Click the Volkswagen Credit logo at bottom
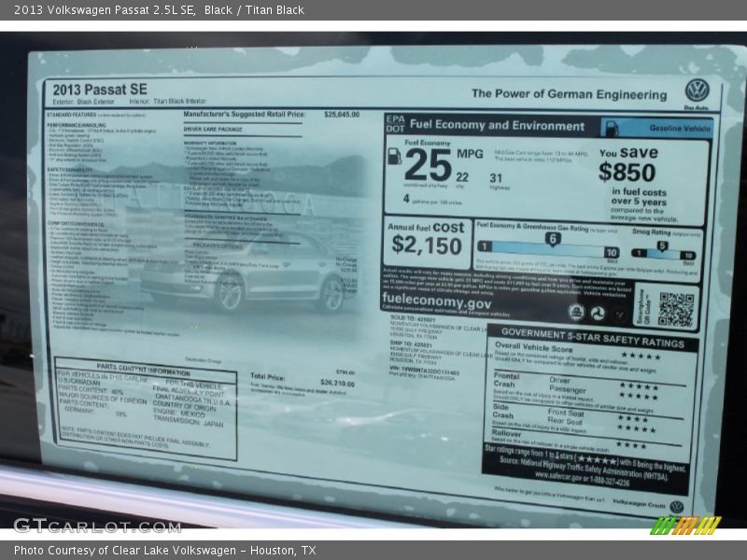Viewport: 747px width, 560px height. tap(677, 506)
